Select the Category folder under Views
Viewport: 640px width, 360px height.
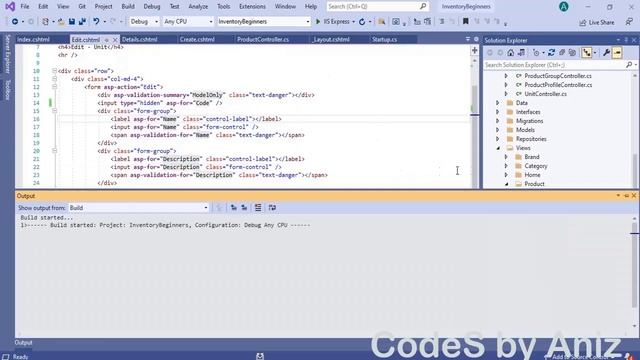point(536,166)
